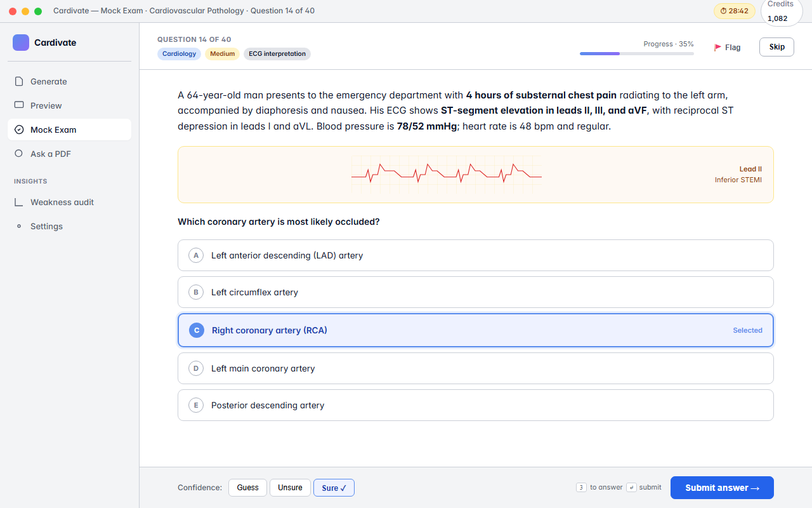Click the Settings dot icon in the sidebar
Viewport: 812px width, 508px height.
[x=19, y=226]
